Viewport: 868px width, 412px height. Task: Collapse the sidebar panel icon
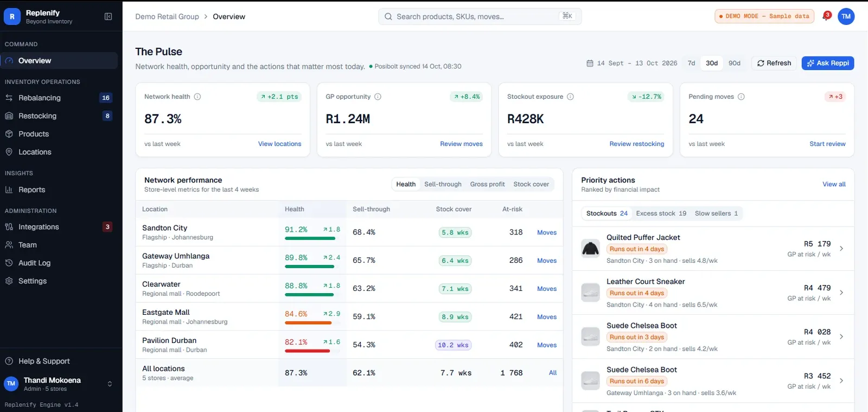108,17
